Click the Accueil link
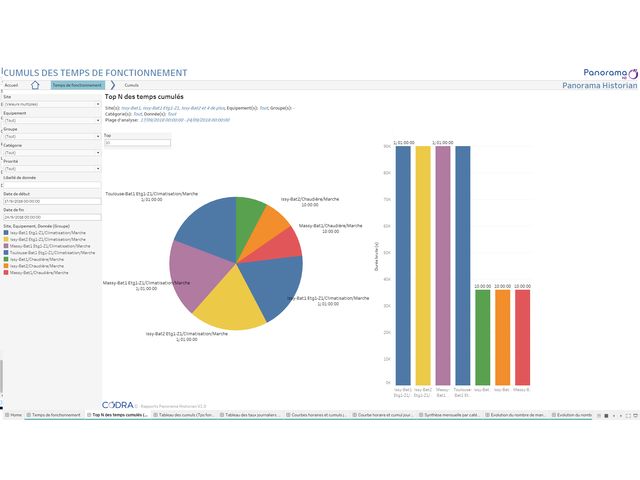Screen dimensions: 640x480 click(x=12, y=86)
